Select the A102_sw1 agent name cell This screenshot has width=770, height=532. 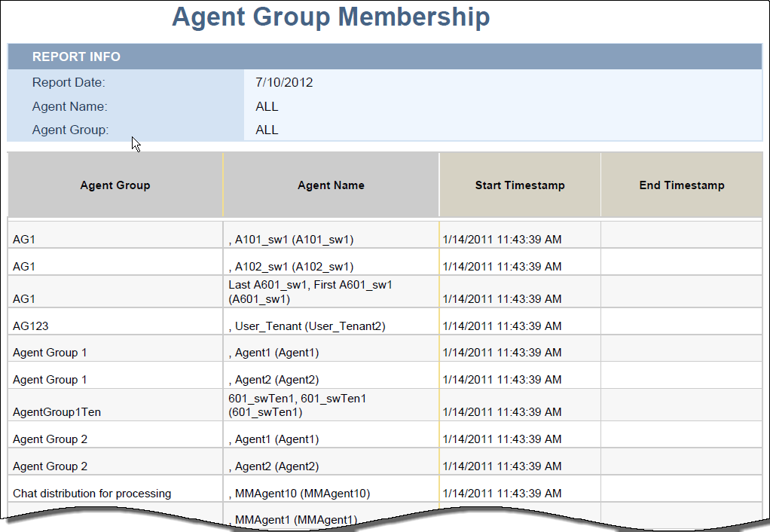tap(291, 267)
